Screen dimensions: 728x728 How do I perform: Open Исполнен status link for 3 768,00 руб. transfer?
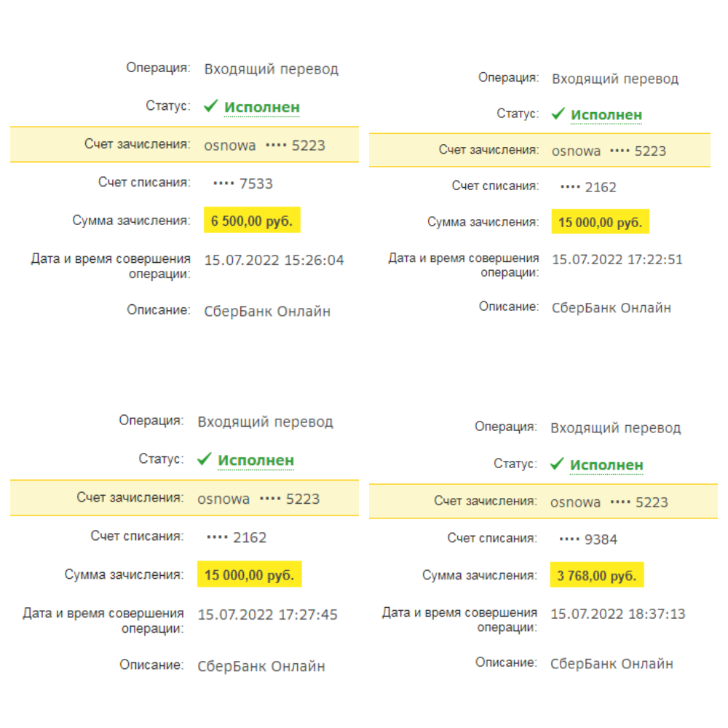[606, 465]
